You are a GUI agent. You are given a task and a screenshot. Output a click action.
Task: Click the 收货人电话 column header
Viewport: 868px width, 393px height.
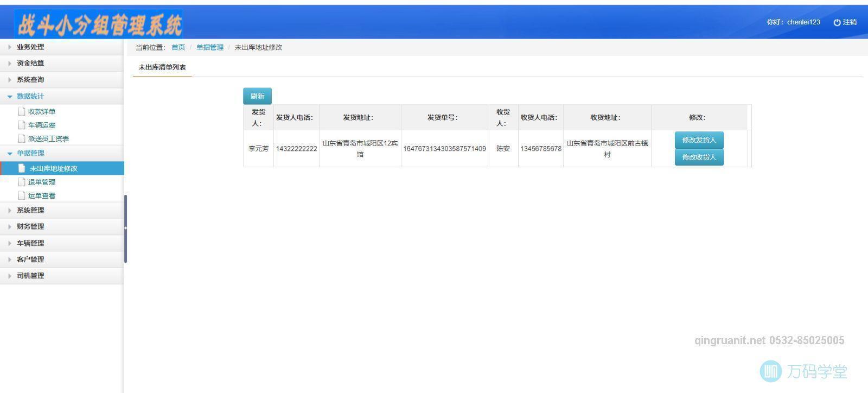pos(540,117)
